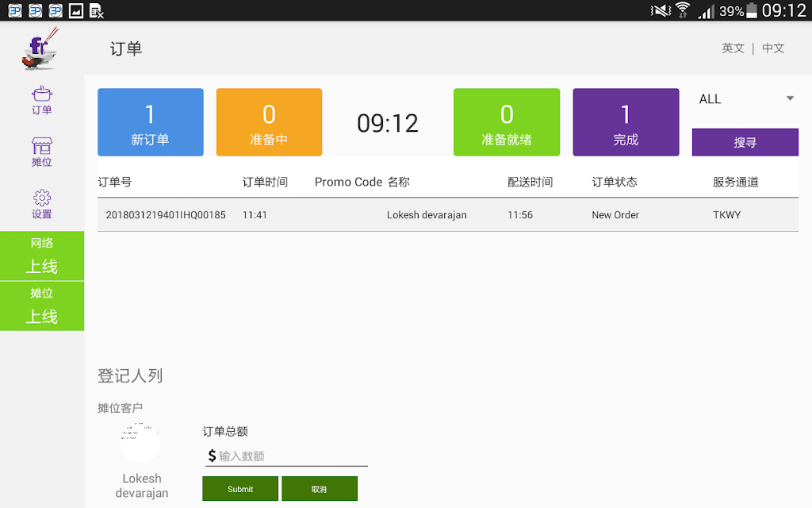The image size is (812, 508).
Task: Open order 2018031219401IHQ00185 row
Action: tap(448, 214)
